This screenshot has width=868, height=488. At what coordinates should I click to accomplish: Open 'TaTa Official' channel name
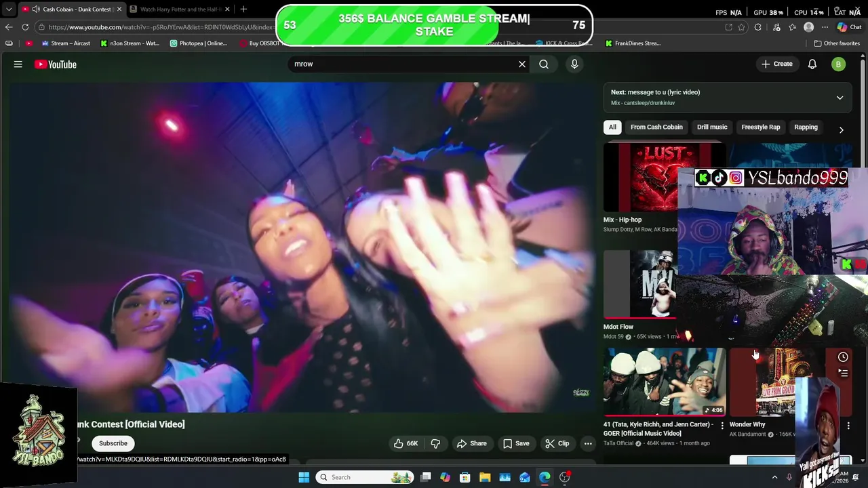point(620,443)
